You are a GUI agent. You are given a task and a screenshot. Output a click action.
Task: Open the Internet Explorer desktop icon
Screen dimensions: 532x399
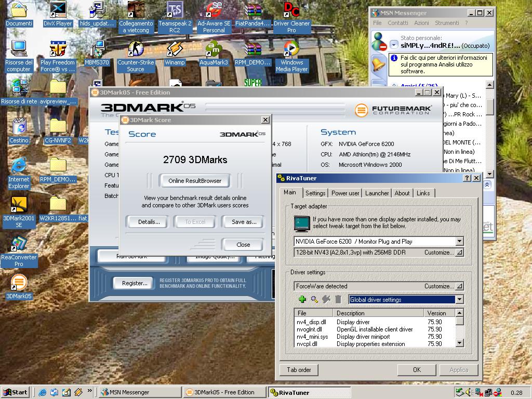pyautogui.click(x=19, y=173)
